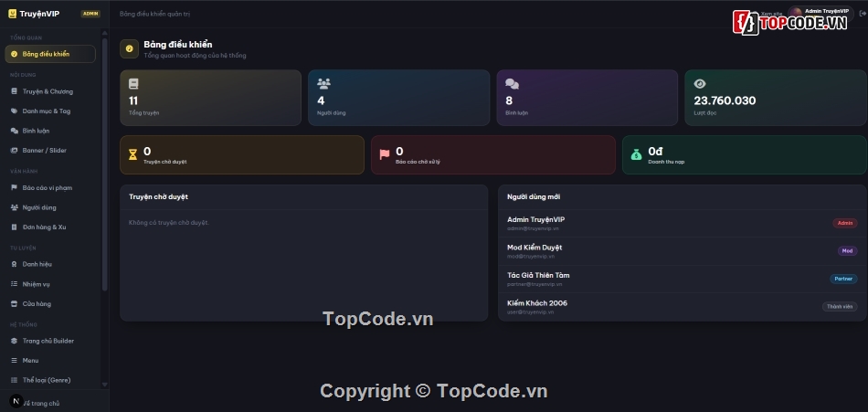Click the Admin TruyệnVIP avatar picture
The height and width of the screenshot is (412, 868).
[x=796, y=12]
